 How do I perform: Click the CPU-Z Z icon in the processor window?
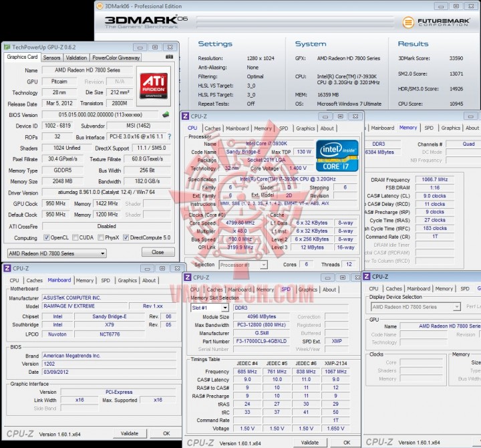point(185,116)
